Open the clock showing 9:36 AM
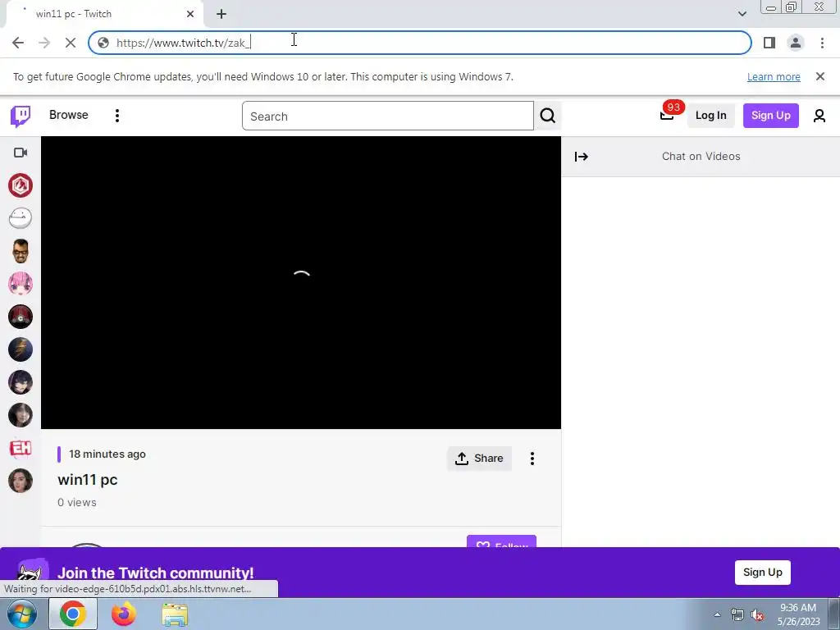840x630 pixels. pos(798,614)
